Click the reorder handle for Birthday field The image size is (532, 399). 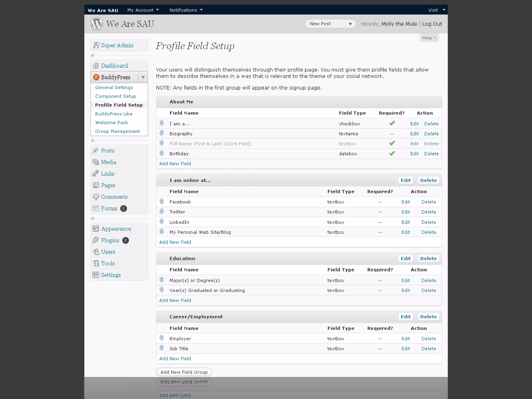[162, 153]
